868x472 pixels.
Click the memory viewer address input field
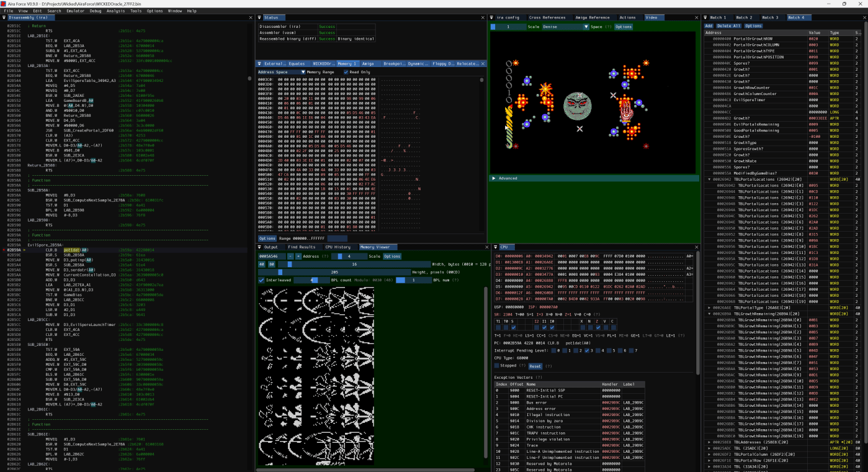pos(272,256)
